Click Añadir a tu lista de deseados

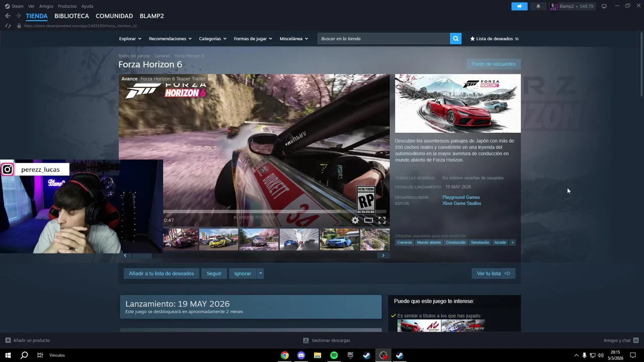162,274
